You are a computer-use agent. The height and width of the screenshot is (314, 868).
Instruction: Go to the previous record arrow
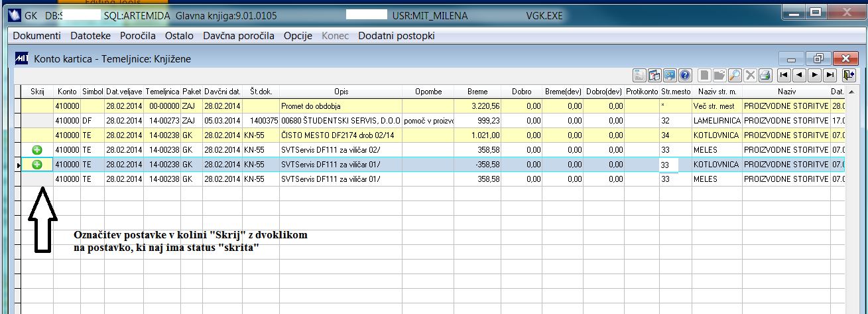click(x=800, y=75)
